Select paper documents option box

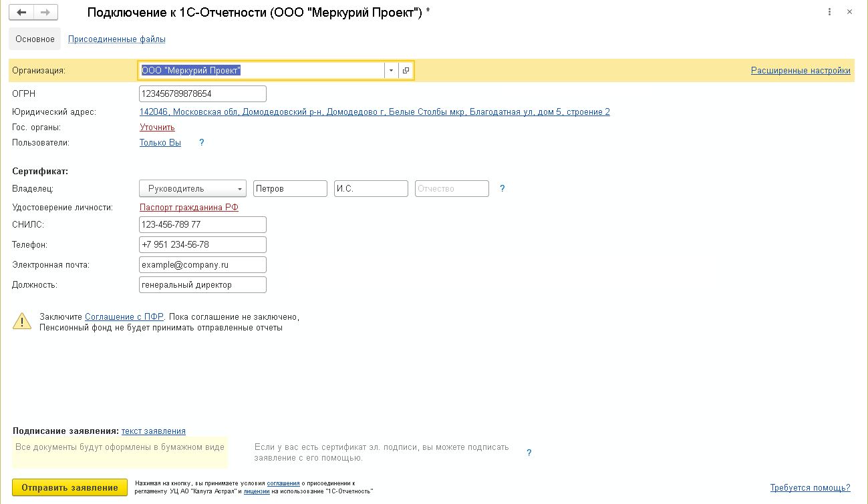click(120, 453)
